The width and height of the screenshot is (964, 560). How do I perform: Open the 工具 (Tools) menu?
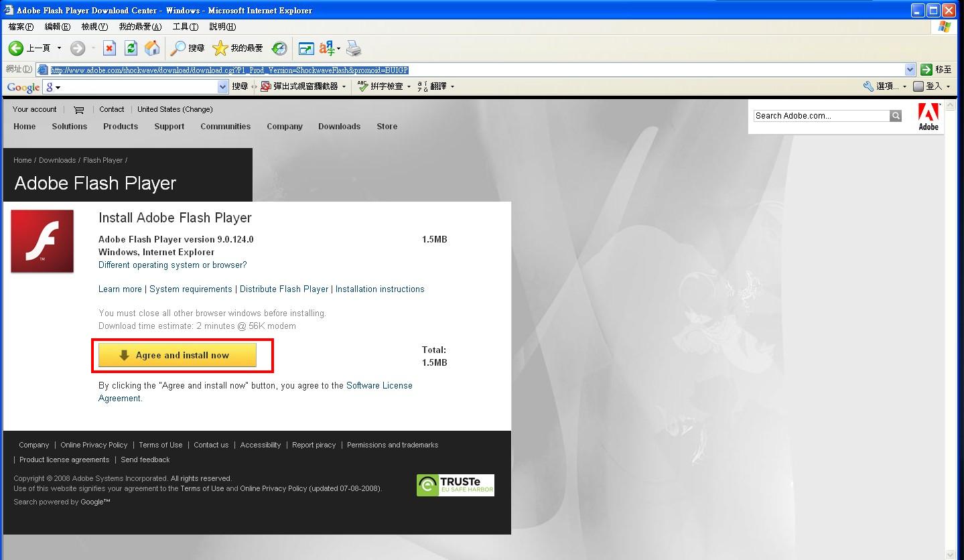(x=186, y=27)
